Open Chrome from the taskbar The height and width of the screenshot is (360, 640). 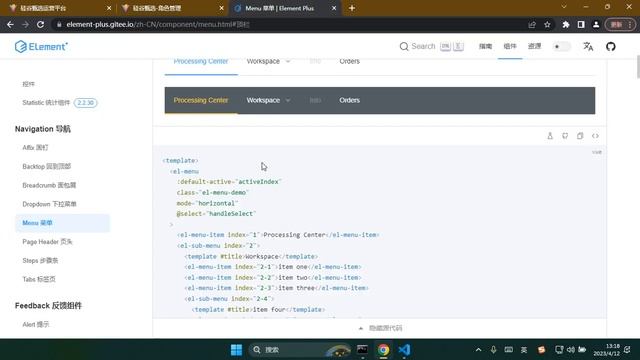tap(383, 350)
